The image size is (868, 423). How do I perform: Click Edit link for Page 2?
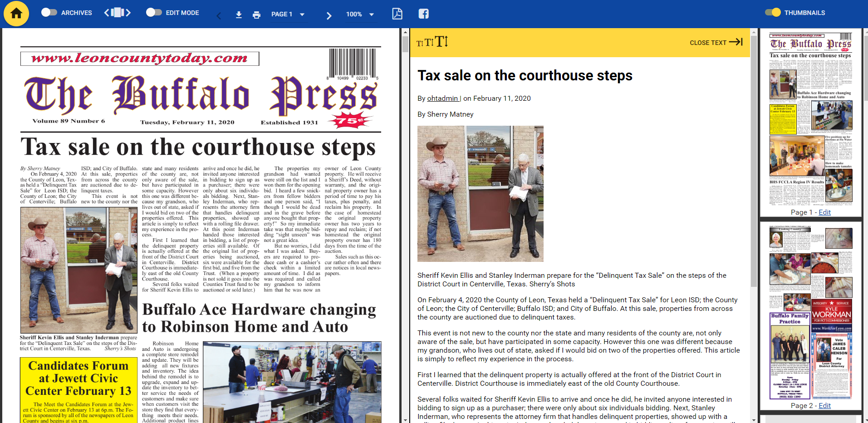coord(824,405)
